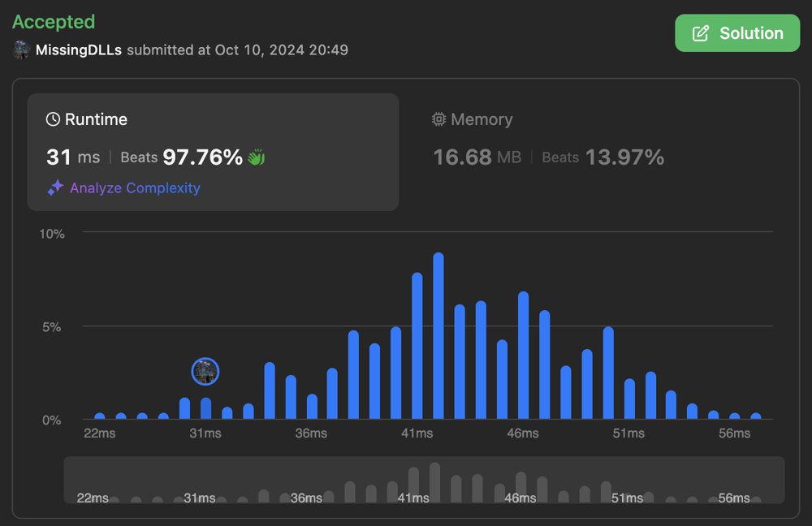Viewport: 812px width, 526px height.
Task: Click the sparkle icon beside Analyze Complexity
Action: [55, 188]
